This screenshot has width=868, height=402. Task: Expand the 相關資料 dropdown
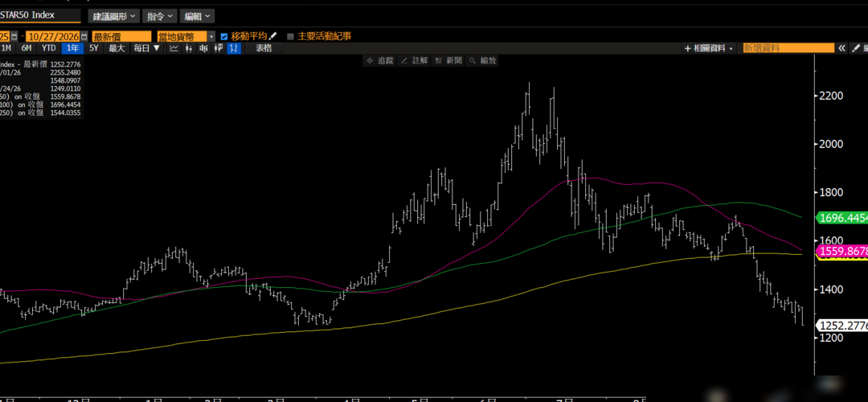click(710, 48)
